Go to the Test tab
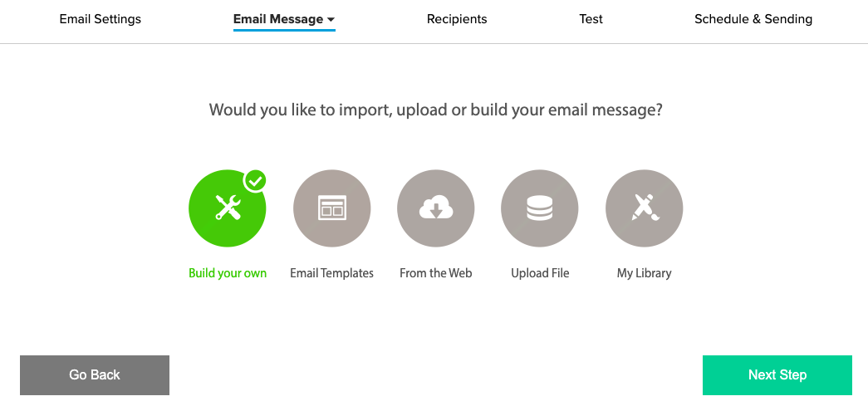Viewport: 868px width, 406px height. [x=591, y=19]
